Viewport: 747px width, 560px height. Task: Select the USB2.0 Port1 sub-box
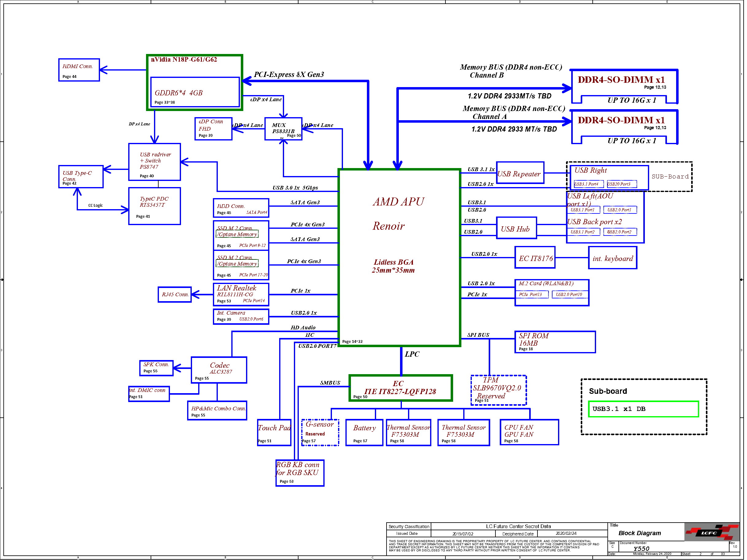point(620,210)
